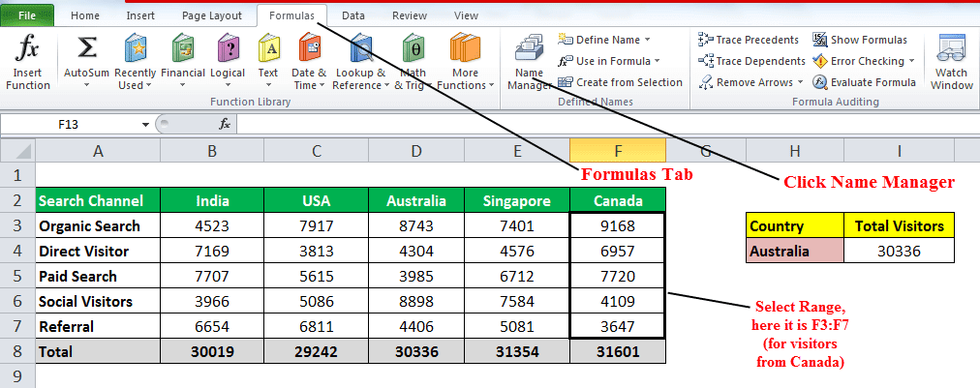
Task: Expand the More Functions dropdown arrow
Action: coord(491,85)
